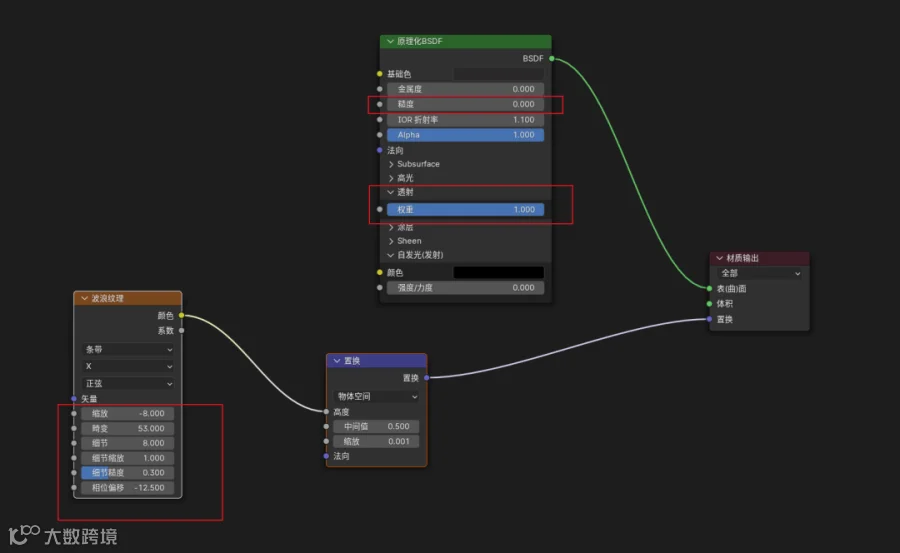Click the black emission 颜色 swatch
The width and height of the screenshot is (900, 553).
tap(498, 272)
